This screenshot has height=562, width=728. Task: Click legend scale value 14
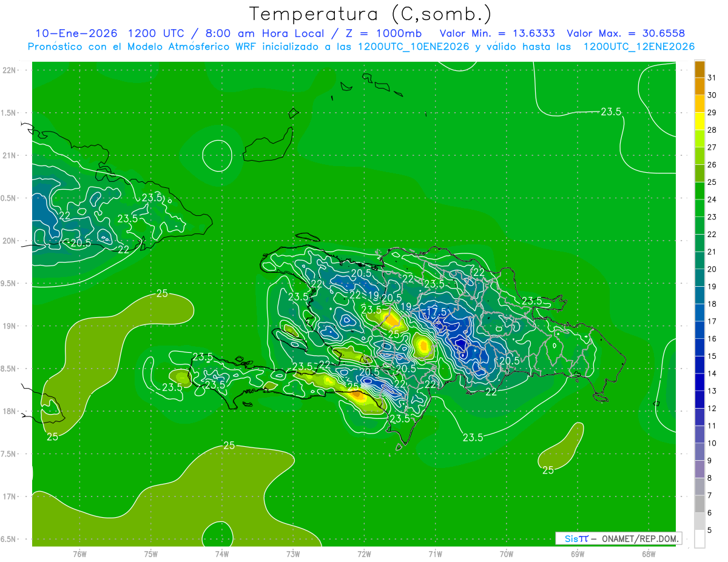pyautogui.click(x=712, y=373)
